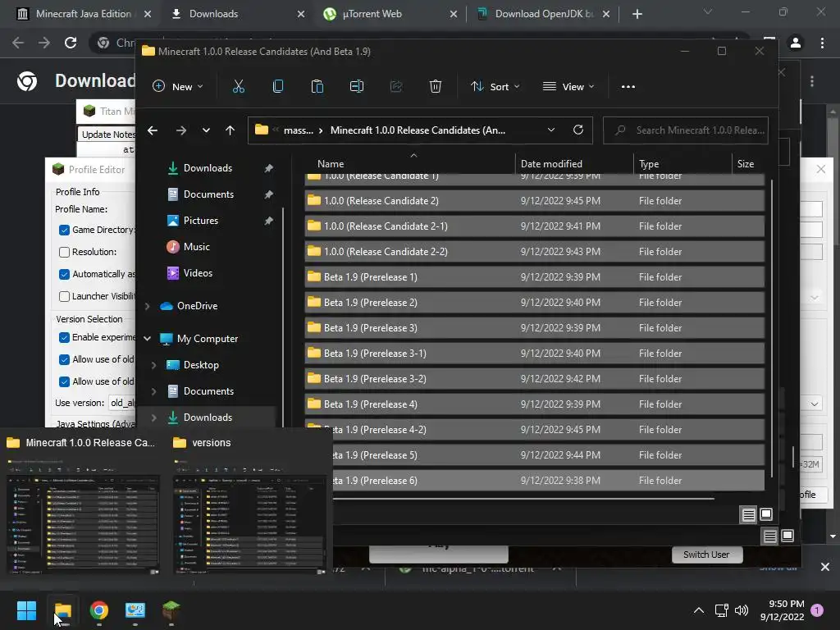Click the Minecraft 1.0.0 Release Ca... preview thumbnail
Image resolution: width=840 pixels, height=630 pixels.
coord(83,517)
